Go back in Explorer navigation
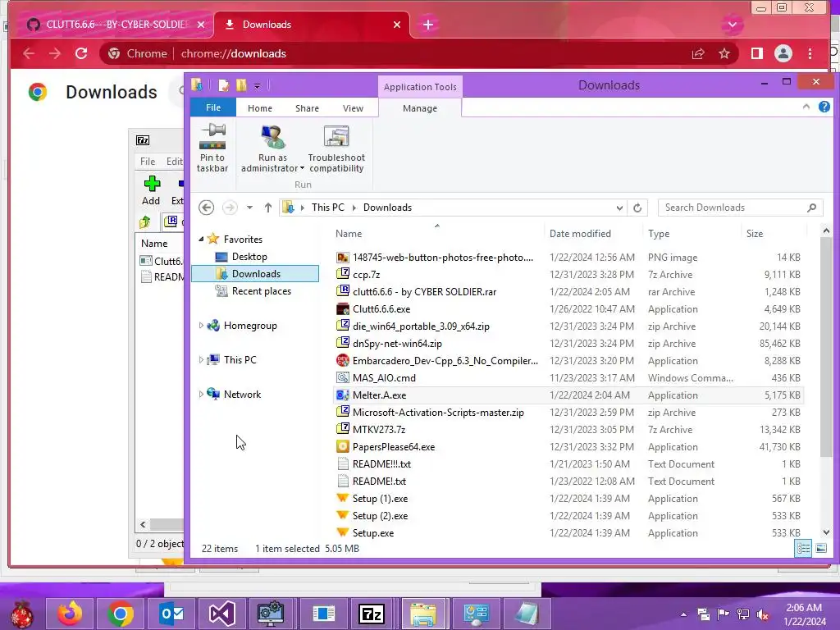This screenshot has width=840, height=630. click(x=206, y=208)
